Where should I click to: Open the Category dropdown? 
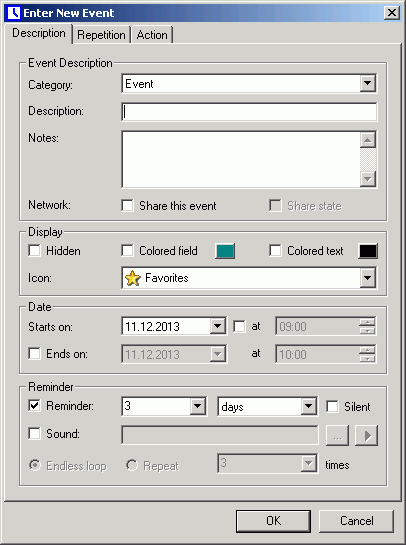[368, 83]
